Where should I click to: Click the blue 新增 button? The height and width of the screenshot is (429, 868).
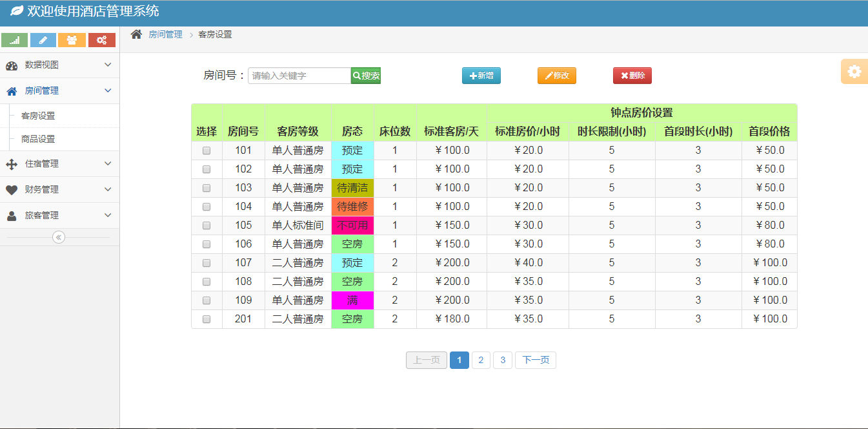tap(481, 76)
